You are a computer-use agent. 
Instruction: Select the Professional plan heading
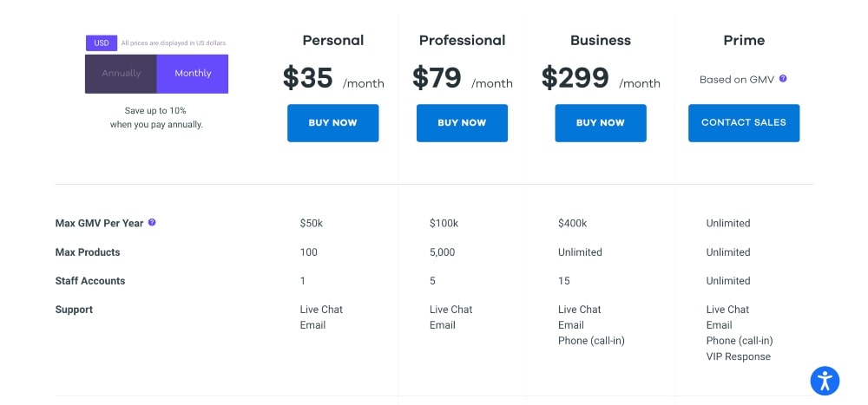tap(462, 41)
